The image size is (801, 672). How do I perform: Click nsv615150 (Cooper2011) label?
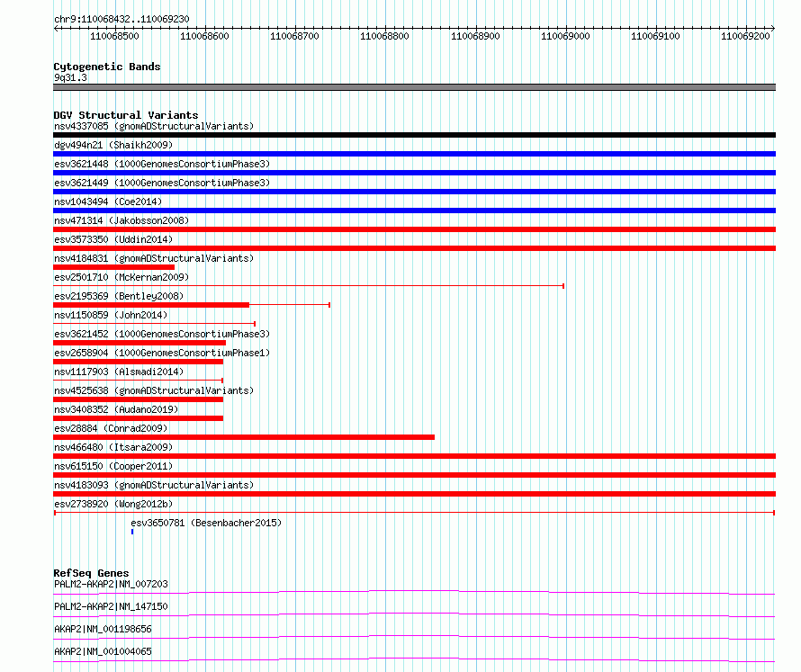tap(113, 466)
